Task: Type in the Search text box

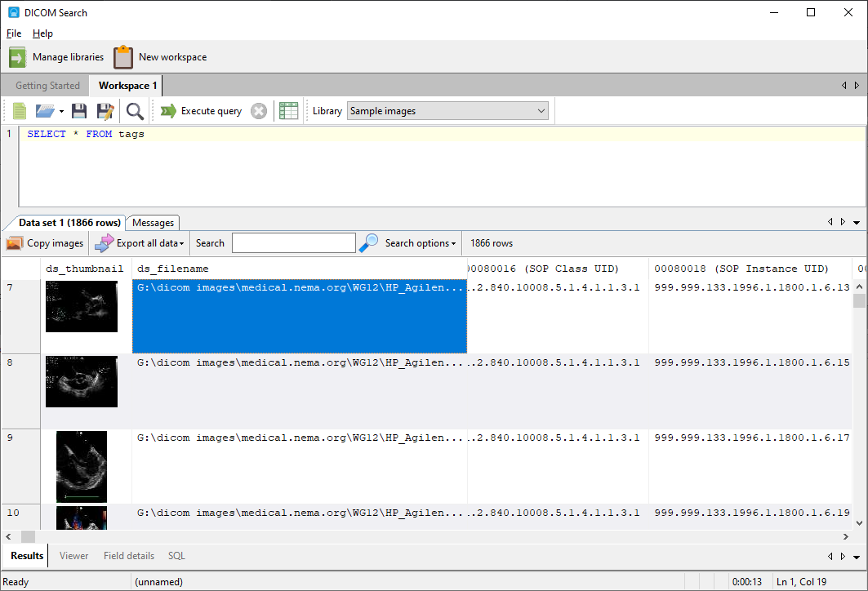Action: pos(293,242)
